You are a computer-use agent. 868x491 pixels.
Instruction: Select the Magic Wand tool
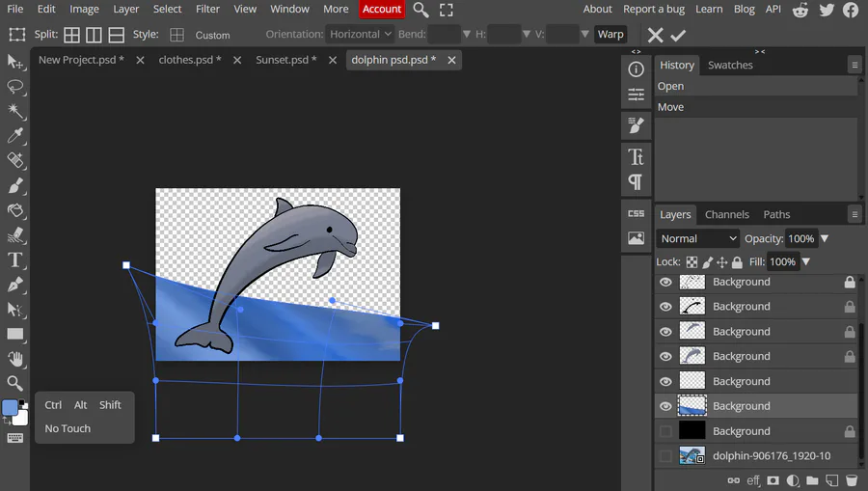coord(15,112)
